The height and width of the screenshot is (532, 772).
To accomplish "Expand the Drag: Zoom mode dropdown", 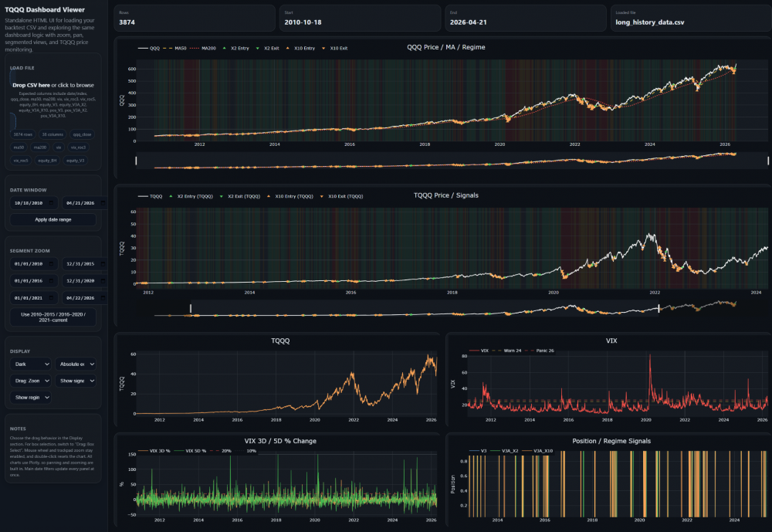I will point(31,381).
